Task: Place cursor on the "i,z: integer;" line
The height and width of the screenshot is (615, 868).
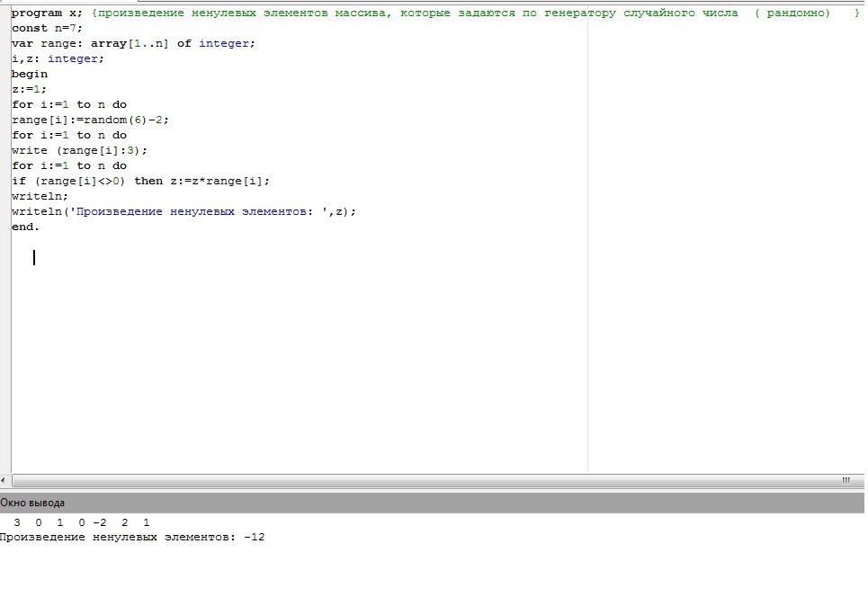Action: pyautogui.click(x=58, y=58)
